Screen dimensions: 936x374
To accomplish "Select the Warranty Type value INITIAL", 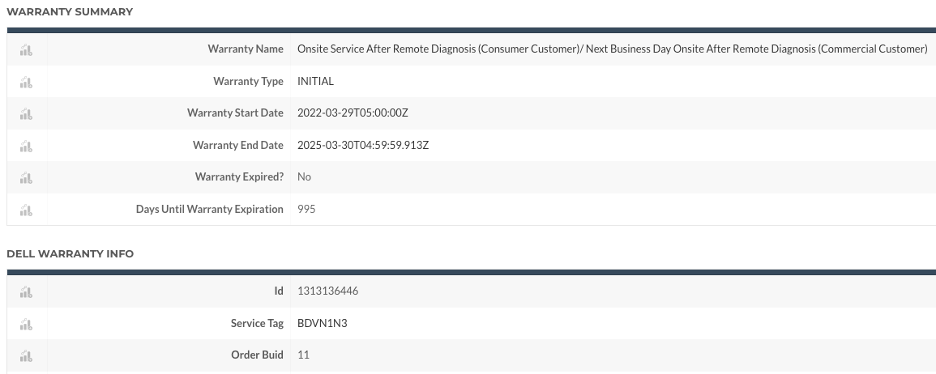I will (x=316, y=81).
